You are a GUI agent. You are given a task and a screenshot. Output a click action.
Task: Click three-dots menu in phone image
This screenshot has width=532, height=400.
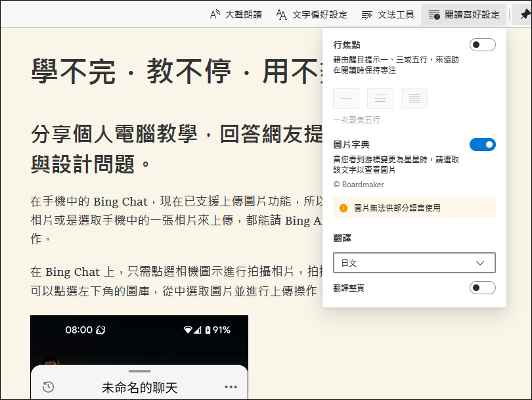coord(231,387)
